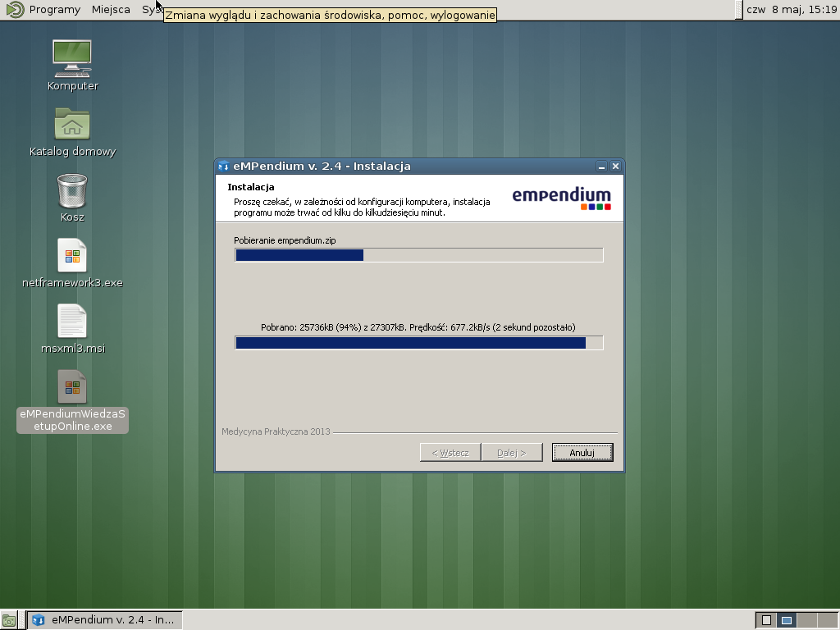
Task: Click the MATE logo in the top panel
Action: (x=15, y=10)
